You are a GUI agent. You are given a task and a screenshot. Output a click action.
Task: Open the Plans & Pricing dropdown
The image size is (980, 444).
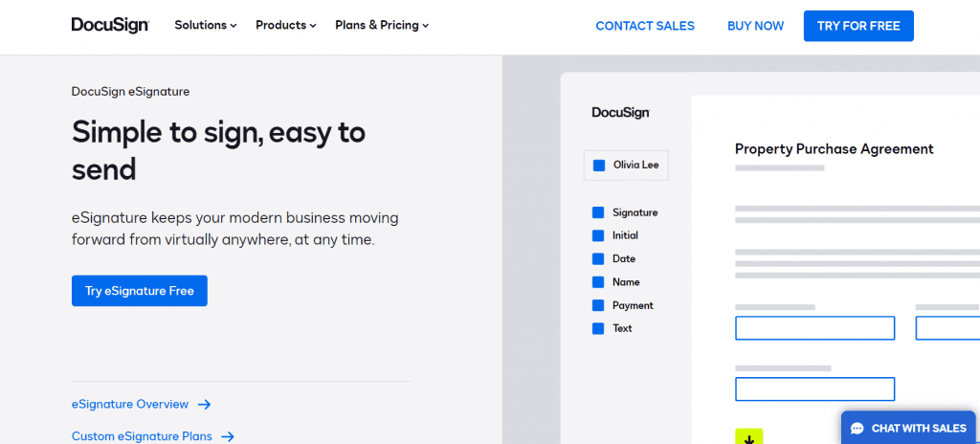coord(382,26)
